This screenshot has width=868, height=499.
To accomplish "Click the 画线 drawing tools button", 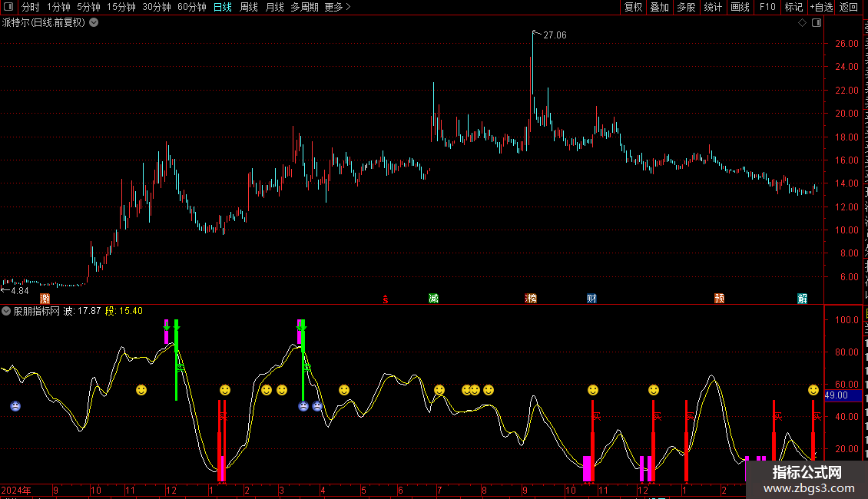I will 740,7.
